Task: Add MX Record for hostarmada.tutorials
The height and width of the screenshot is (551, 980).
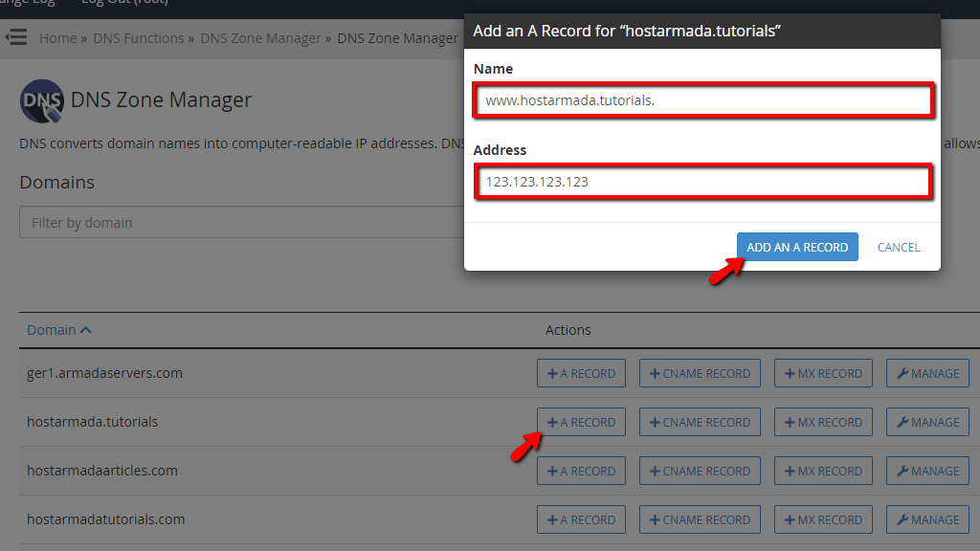Action: click(x=823, y=422)
